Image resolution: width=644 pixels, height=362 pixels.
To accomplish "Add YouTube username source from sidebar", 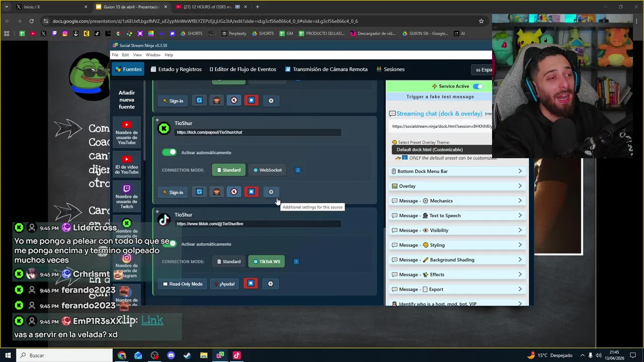I will pyautogui.click(x=127, y=133).
